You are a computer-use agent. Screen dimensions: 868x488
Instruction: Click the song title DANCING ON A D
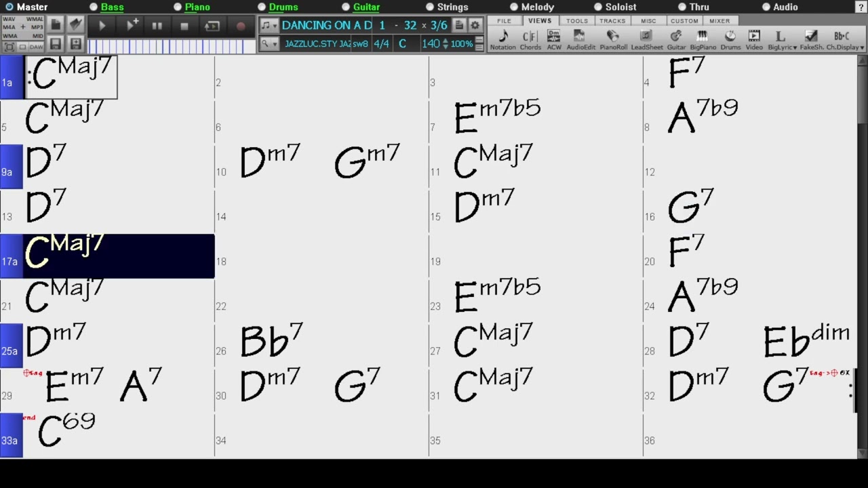(x=327, y=25)
